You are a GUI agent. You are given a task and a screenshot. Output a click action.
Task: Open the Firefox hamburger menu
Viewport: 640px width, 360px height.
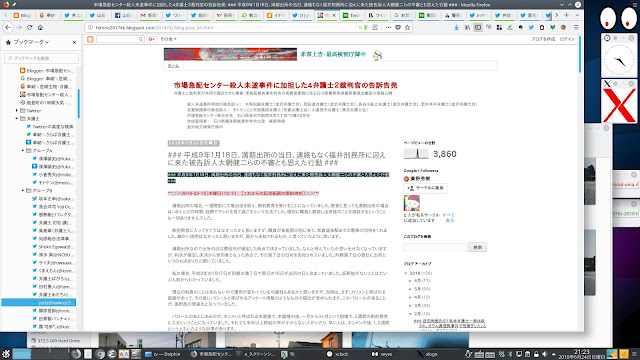[x=576, y=27]
